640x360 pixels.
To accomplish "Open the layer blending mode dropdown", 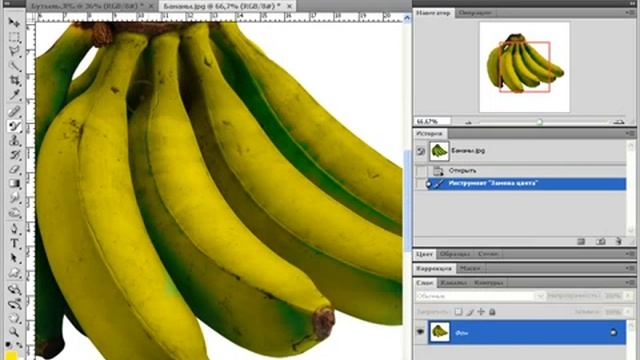I will 480,296.
